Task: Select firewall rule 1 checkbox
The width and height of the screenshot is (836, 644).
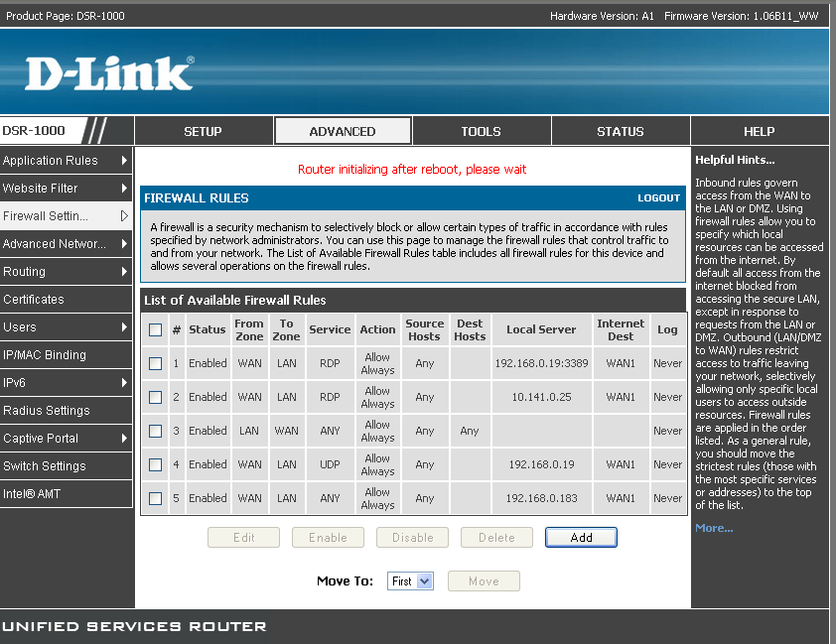Action: tap(155, 363)
